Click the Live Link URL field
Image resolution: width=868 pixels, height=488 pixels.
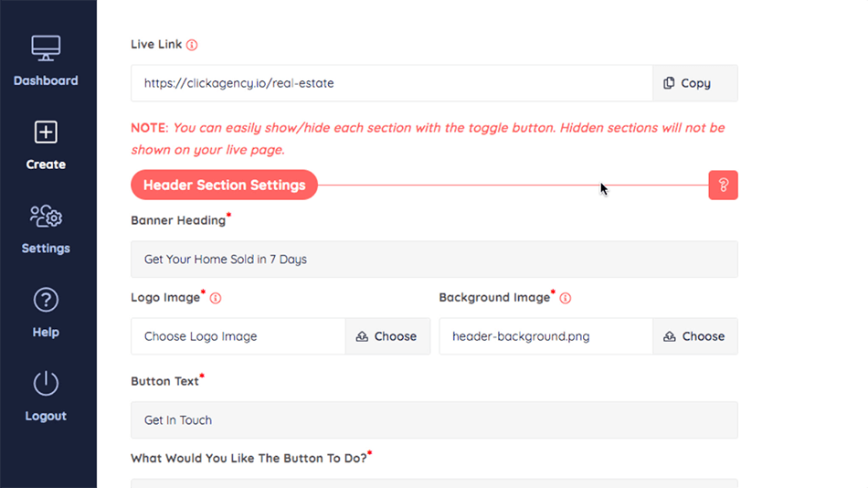coord(391,83)
